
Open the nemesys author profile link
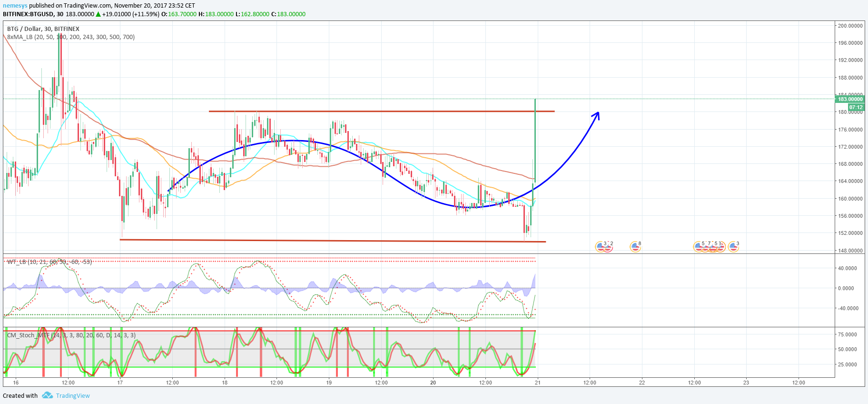click(x=15, y=5)
